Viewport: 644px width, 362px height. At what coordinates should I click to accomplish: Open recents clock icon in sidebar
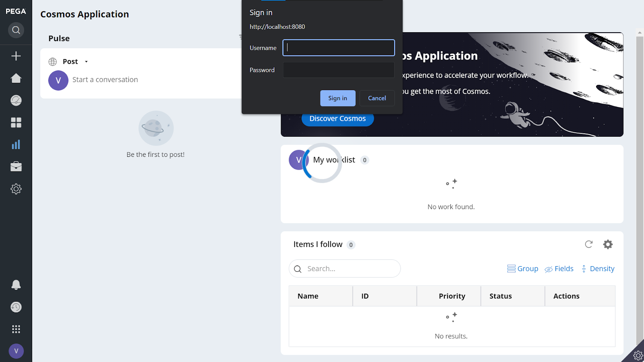[x=16, y=307]
